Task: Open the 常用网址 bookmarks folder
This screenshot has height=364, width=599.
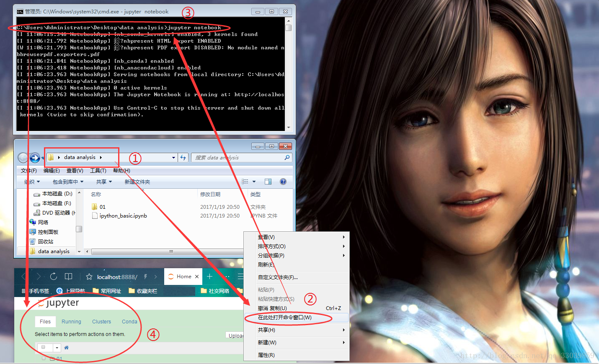Action: [107, 291]
